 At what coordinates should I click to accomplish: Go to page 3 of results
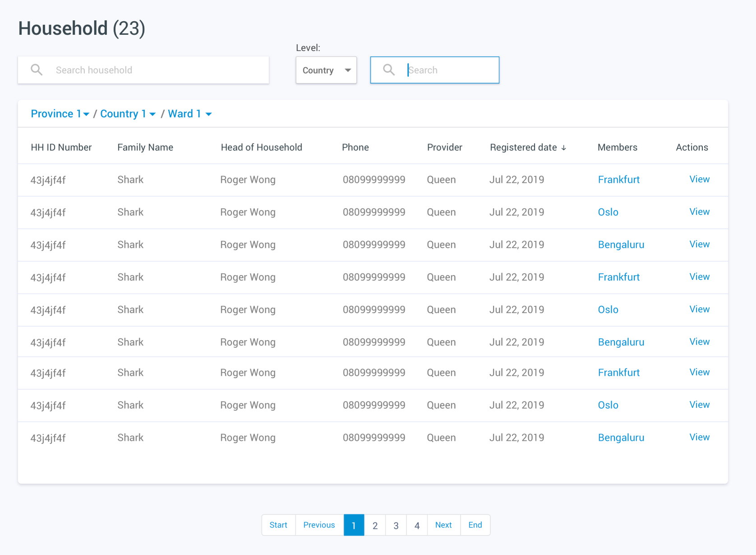pyautogui.click(x=396, y=525)
